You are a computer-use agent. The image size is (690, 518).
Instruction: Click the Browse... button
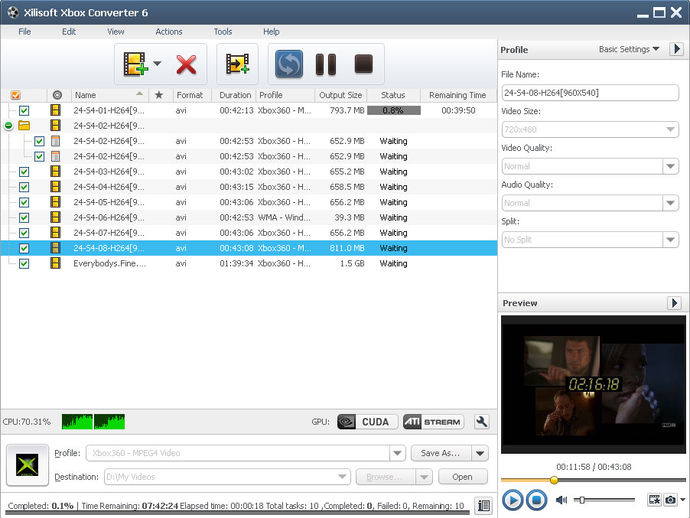(385, 477)
